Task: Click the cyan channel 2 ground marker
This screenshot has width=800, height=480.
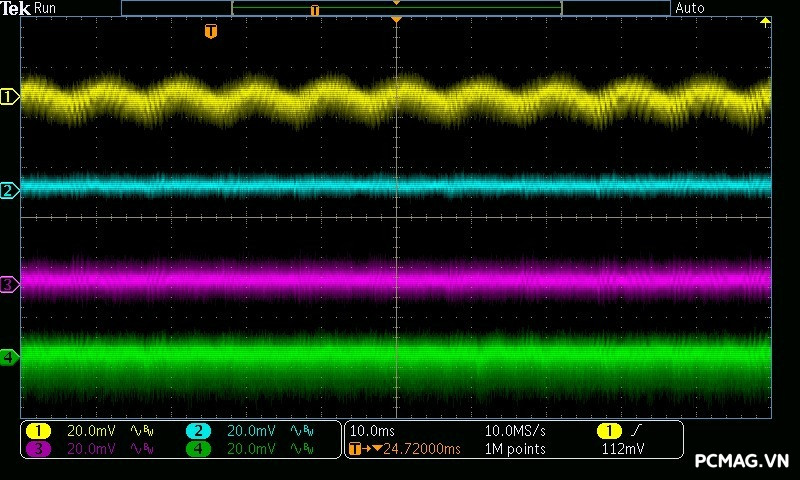Action: point(9,190)
